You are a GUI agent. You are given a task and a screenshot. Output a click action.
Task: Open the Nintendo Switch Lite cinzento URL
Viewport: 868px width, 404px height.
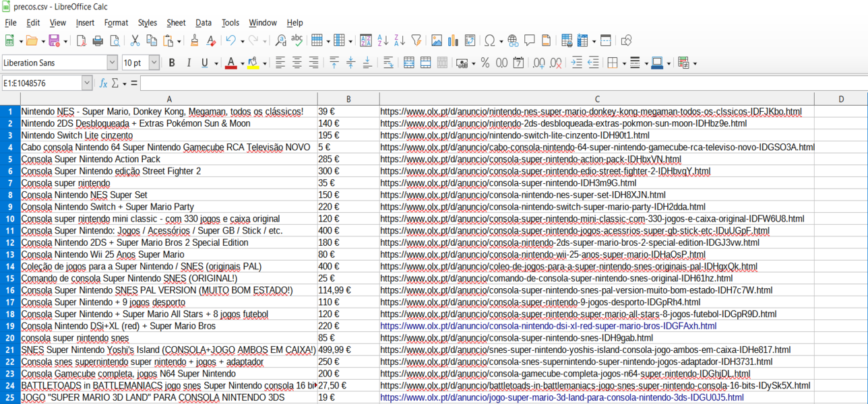pyautogui.click(x=514, y=135)
